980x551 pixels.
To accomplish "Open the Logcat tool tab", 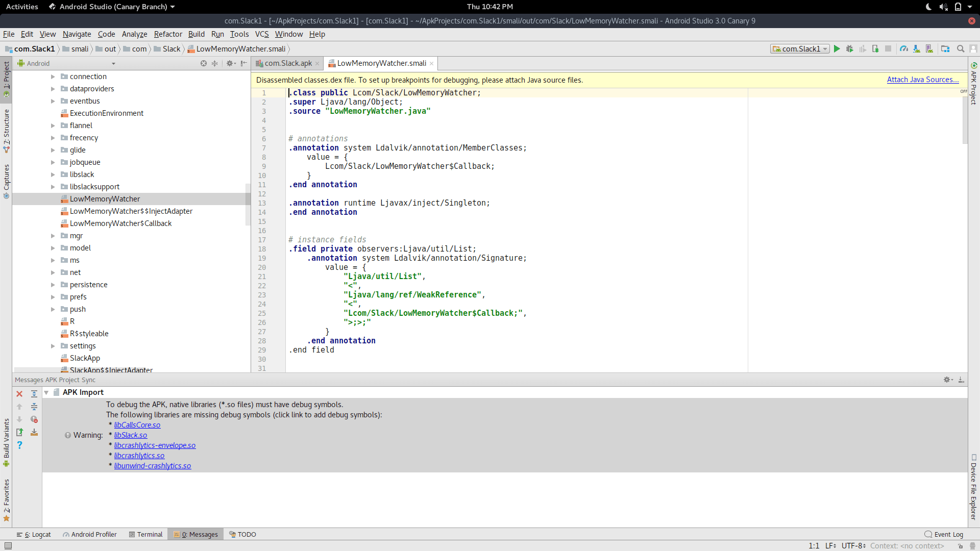I will click(34, 534).
